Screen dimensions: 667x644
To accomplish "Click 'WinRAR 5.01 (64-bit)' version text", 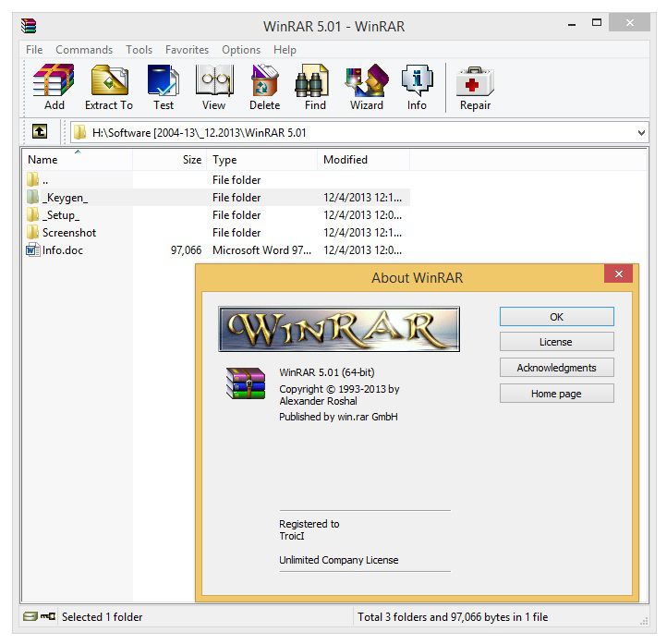I will tap(327, 372).
